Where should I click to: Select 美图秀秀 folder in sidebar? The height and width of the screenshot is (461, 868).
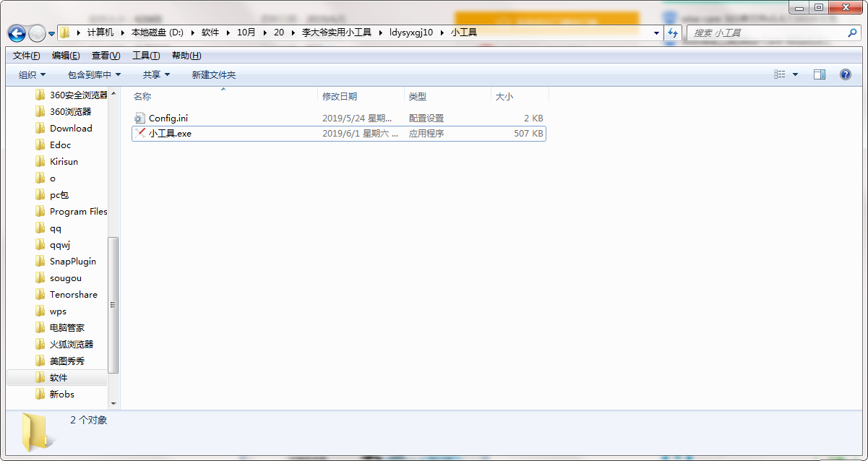pos(59,361)
